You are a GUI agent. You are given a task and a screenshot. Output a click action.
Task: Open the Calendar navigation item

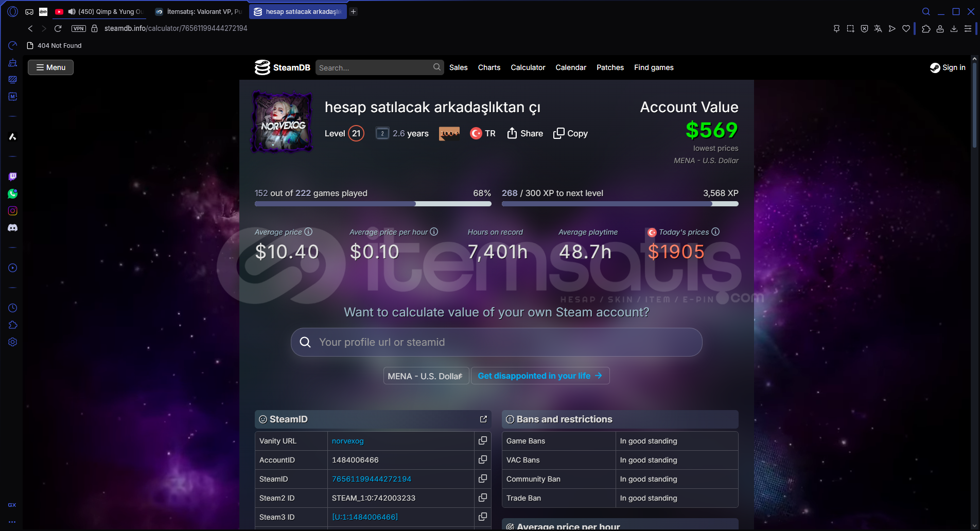[571, 67]
